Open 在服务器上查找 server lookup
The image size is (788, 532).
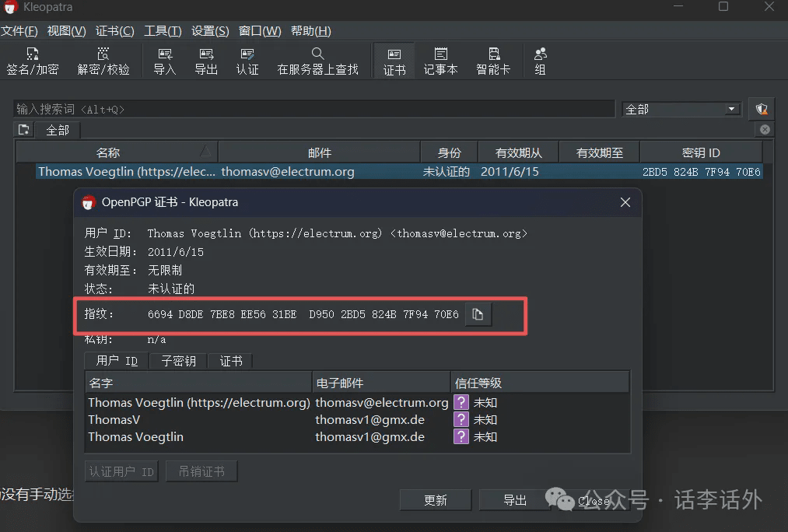point(317,61)
